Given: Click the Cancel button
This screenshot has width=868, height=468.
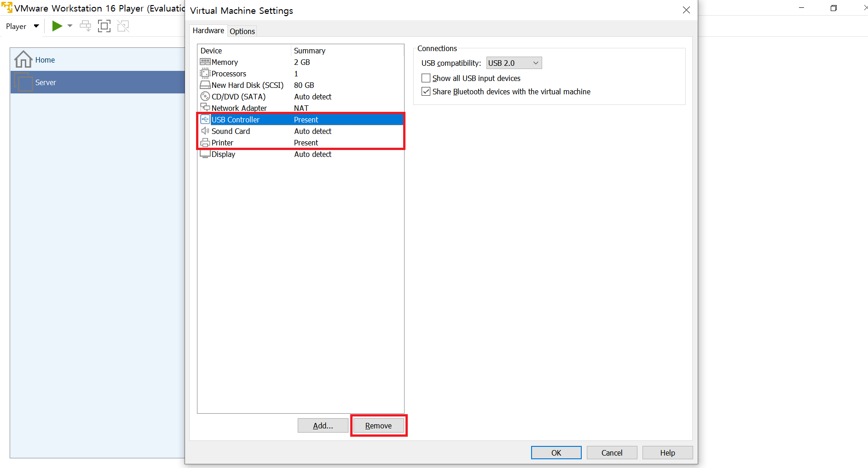Looking at the screenshot, I should click(612, 453).
